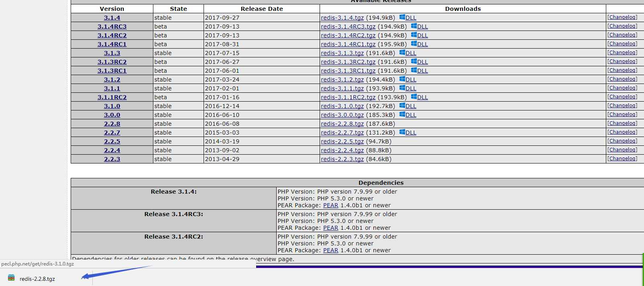
Task: View Changelog for version 3.1.4RC2
Action: (622, 35)
